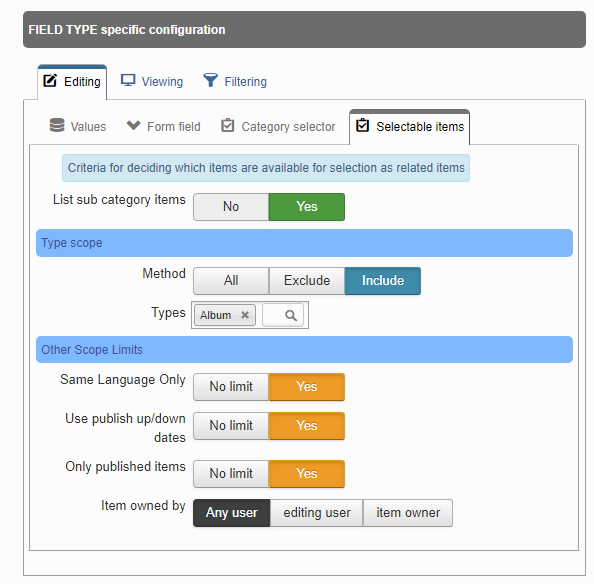Set Same Language Only to No limit
This screenshot has height=584, width=594.
click(231, 387)
